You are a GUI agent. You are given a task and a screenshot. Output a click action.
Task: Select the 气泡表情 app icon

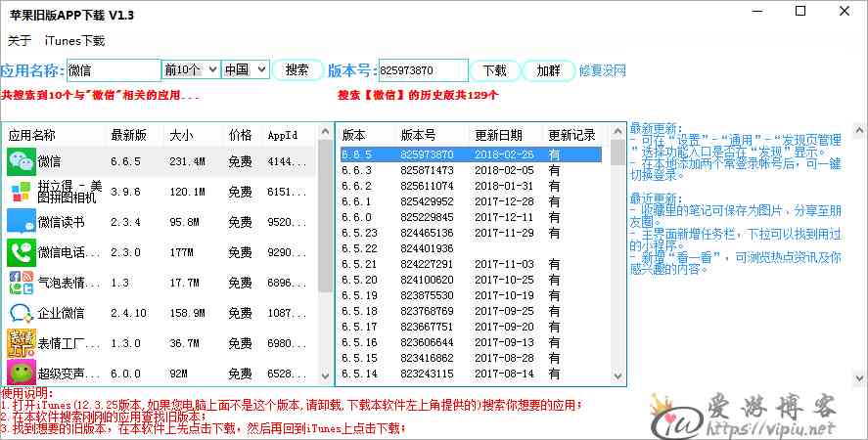[22, 283]
